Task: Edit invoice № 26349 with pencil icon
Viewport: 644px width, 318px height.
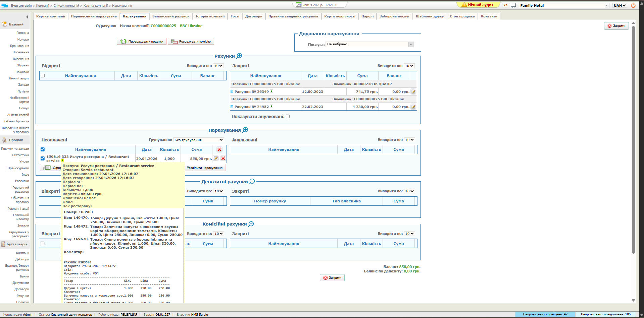Action: [x=413, y=91]
